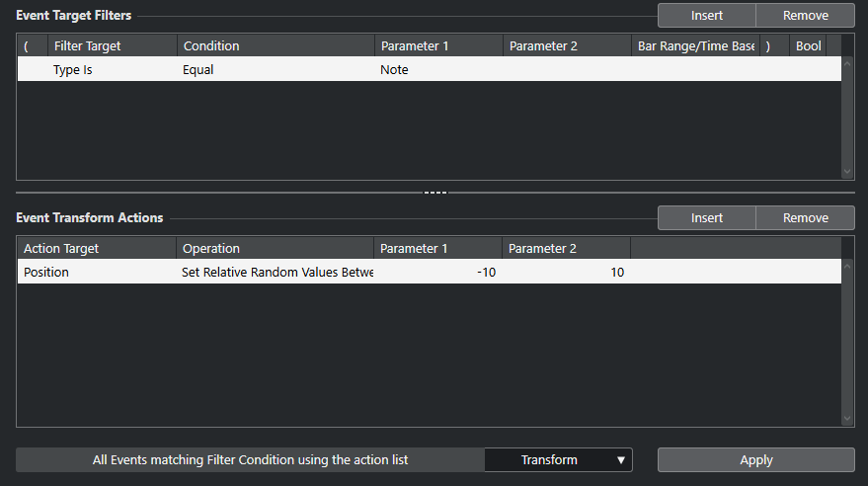Click the scroll-down arrow in the filters list
Screen dimensions: 868x486
click(x=847, y=172)
